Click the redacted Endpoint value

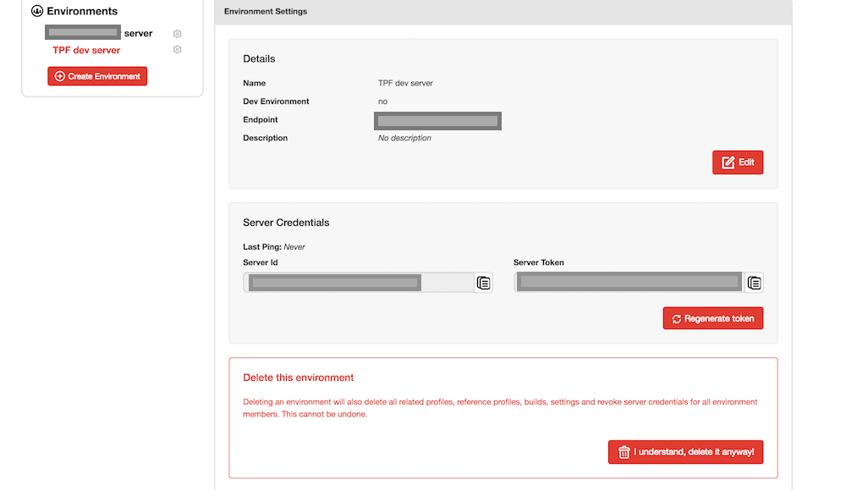[437, 120]
